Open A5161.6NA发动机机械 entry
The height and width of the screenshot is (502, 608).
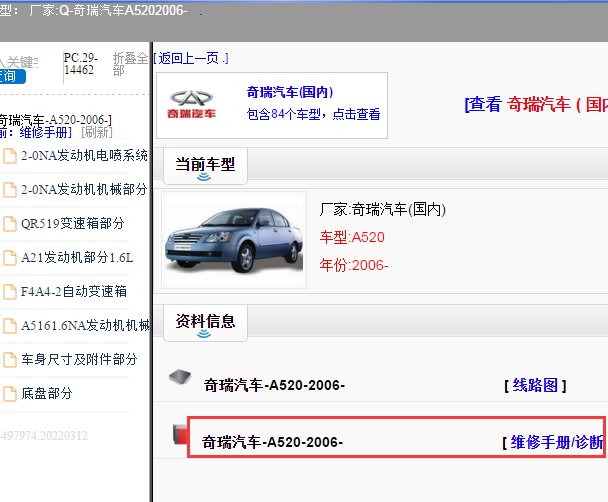tap(85, 325)
